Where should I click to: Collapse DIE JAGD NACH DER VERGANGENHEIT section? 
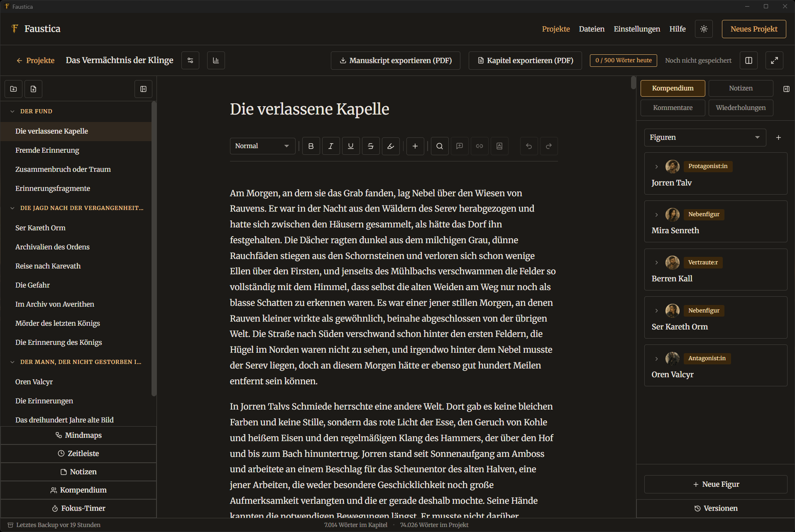click(x=12, y=208)
